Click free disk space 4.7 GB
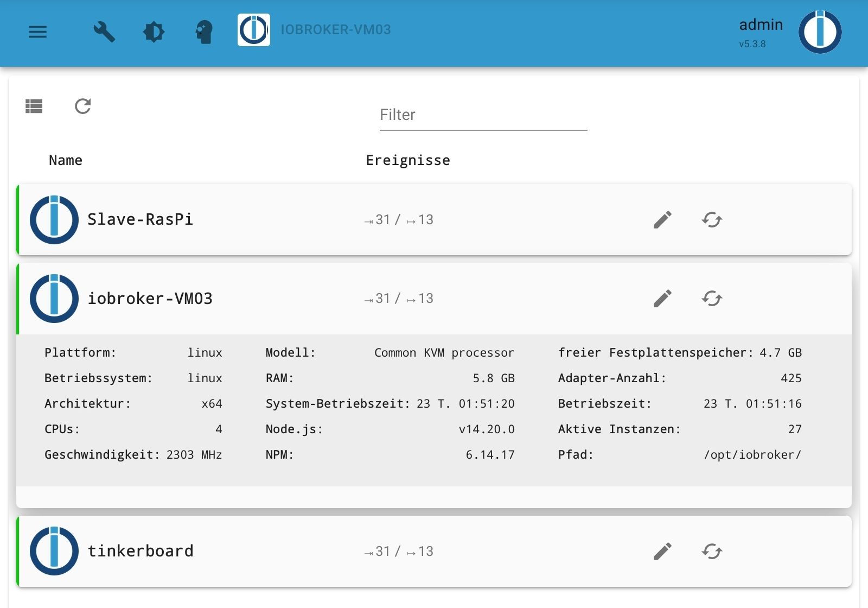This screenshot has height=608, width=868. click(781, 353)
